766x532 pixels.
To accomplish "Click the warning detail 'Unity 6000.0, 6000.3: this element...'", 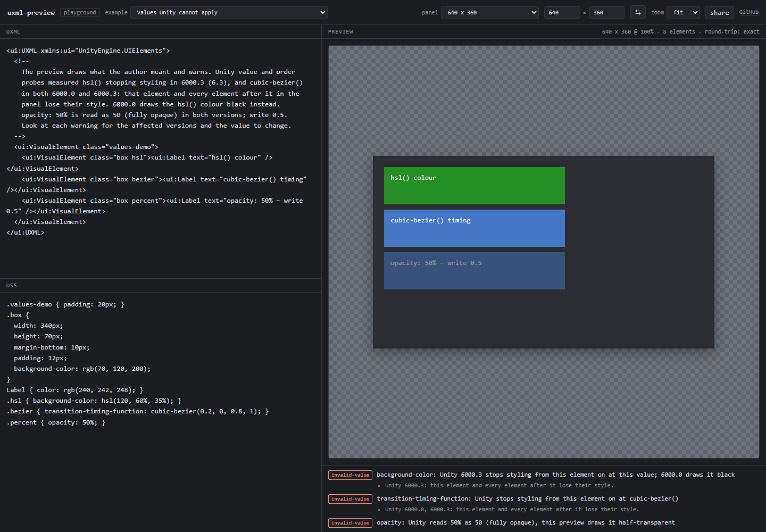I will [512, 509].
